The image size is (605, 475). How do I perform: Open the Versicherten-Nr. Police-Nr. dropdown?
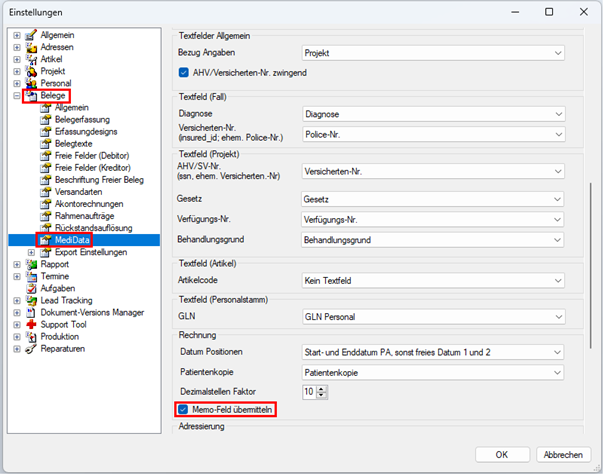(x=433, y=135)
